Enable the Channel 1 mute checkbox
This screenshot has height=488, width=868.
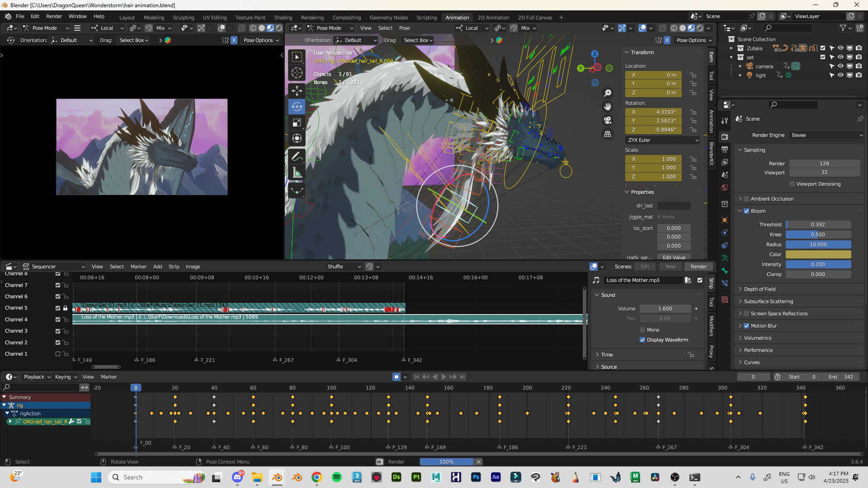click(x=58, y=354)
